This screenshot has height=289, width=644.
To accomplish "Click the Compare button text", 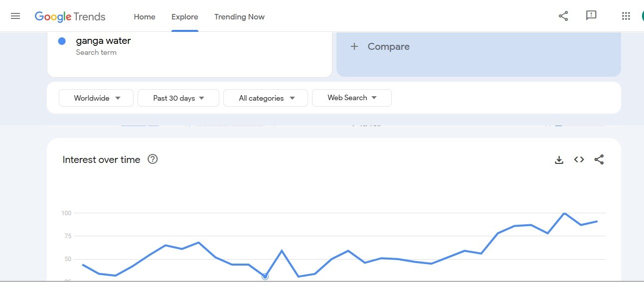I will 388,46.
